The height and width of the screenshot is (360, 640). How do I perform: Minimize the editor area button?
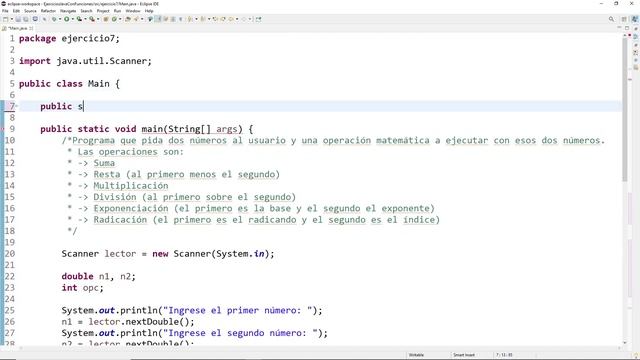point(619,28)
